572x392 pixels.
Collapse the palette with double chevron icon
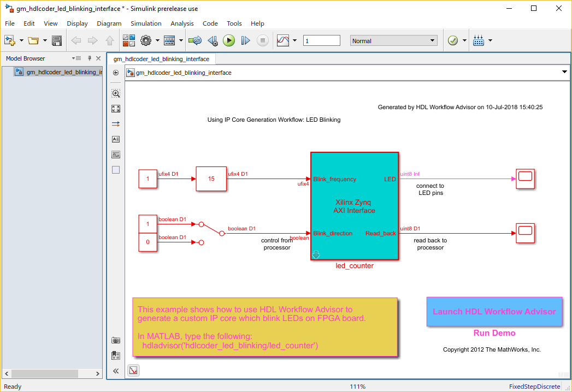(116, 371)
